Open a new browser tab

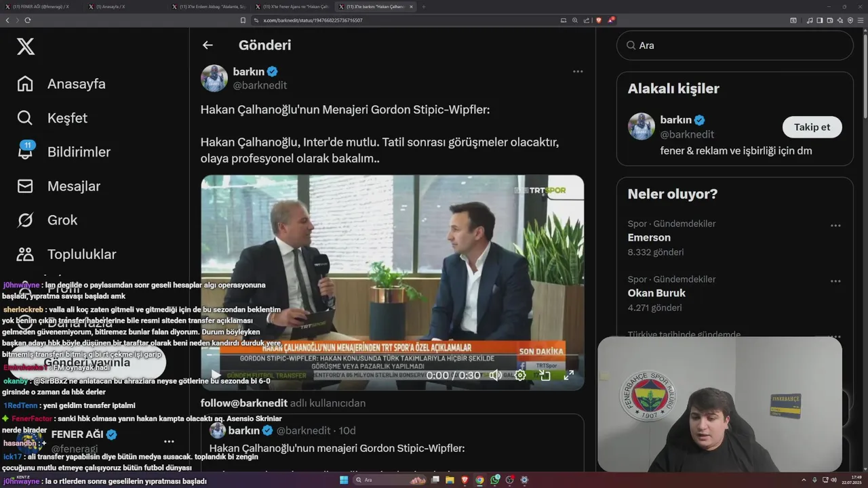click(424, 7)
